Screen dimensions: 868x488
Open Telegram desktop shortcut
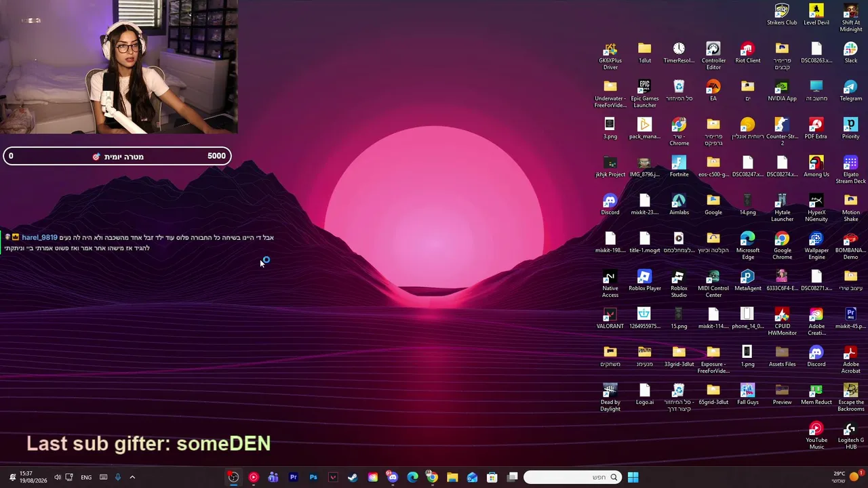pyautogui.click(x=850, y=90)
